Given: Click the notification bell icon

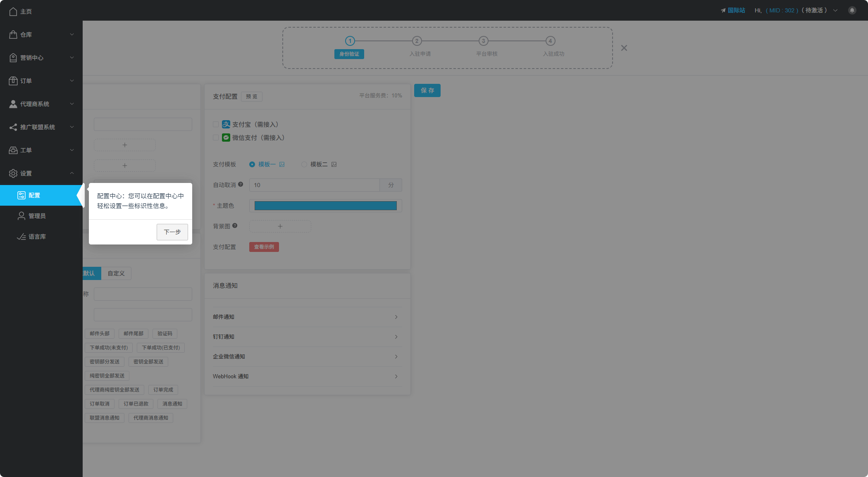Looking at the screenshot, I should (x=852, y=11).
